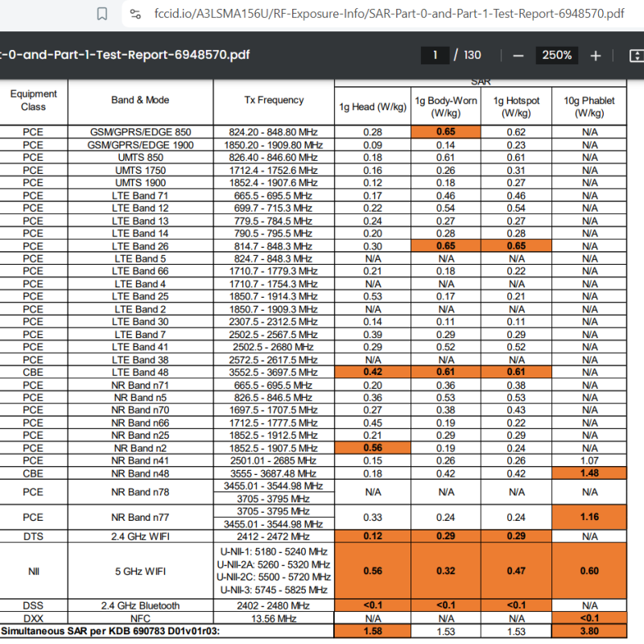644x644 pixels.
Task: Select the "Band & Mode" column header
Action: click(x=140, y=101)
